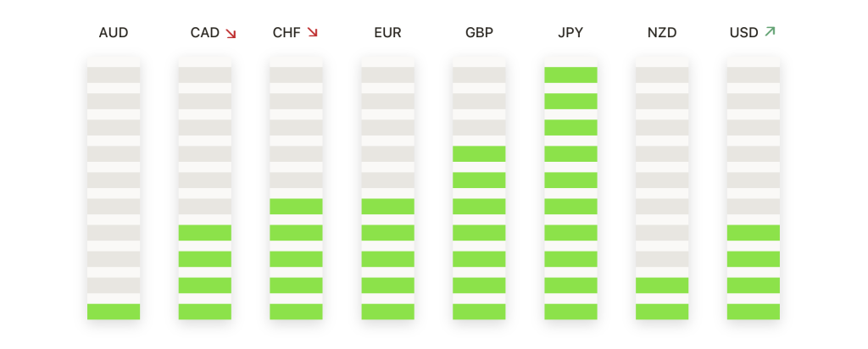Click the topmost gray segment of AUD meter
Screen dimensions: 868x349
pos(114,75)
